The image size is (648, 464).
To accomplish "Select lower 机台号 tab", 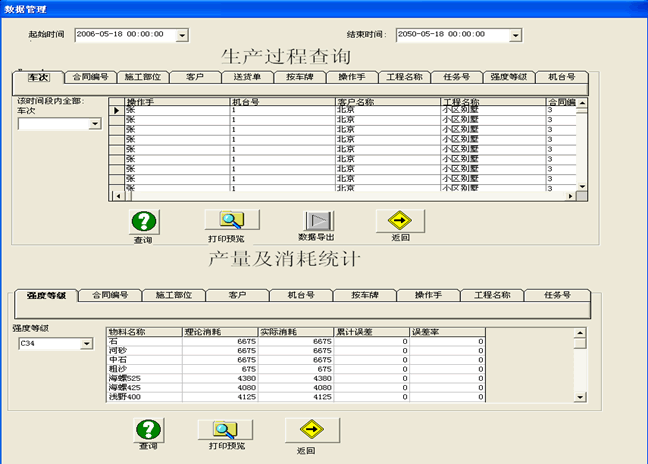I will [x=301, y=295].
